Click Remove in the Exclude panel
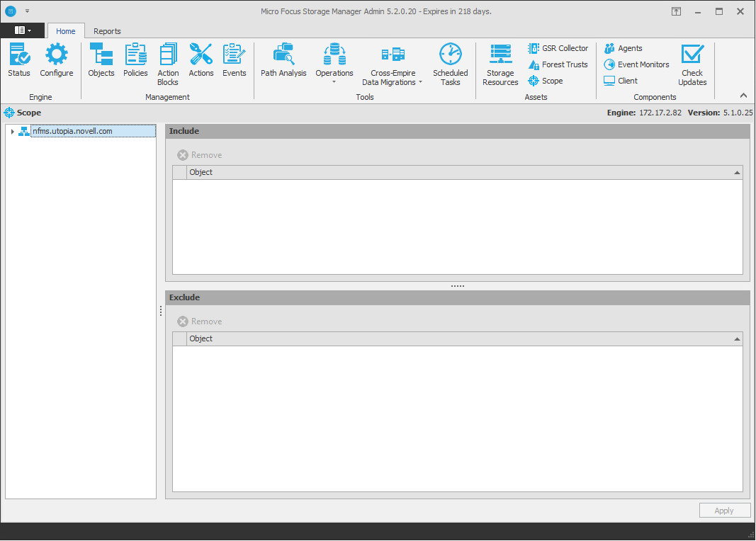The image size is (756, 541). click(200, 321)
